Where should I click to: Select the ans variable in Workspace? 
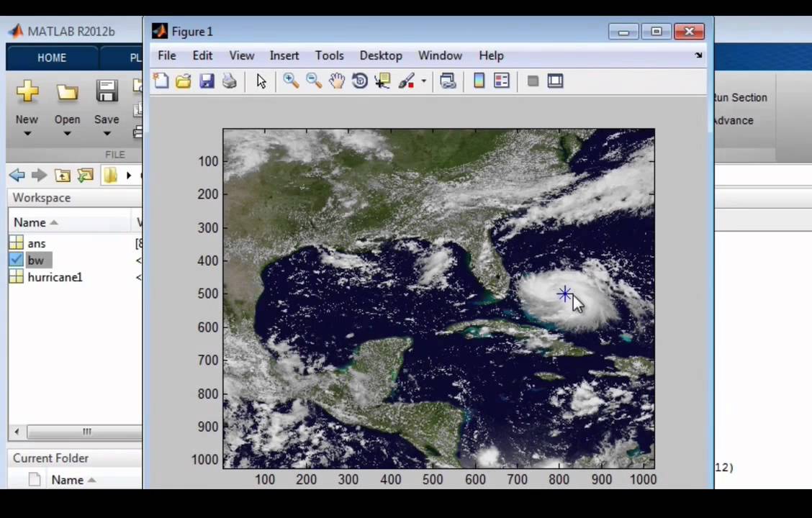click(x=37, y=243)
